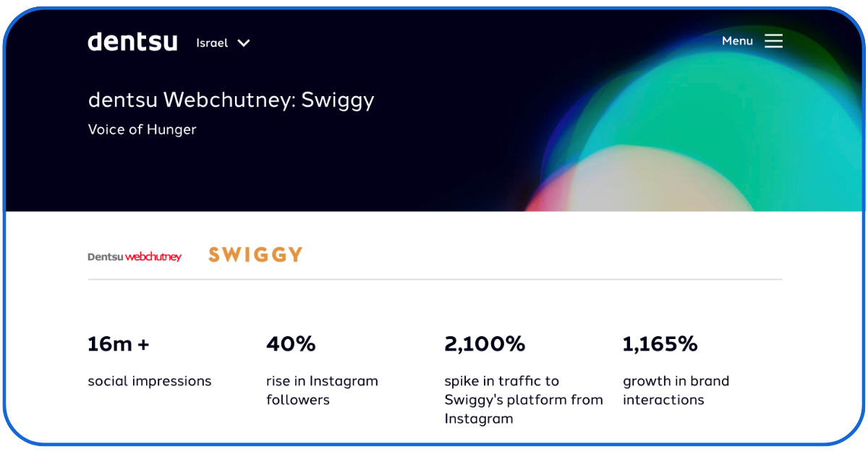Click the 'Voice of Hunger' subtitle
This screenshot has height=454, width=868.
142,130
